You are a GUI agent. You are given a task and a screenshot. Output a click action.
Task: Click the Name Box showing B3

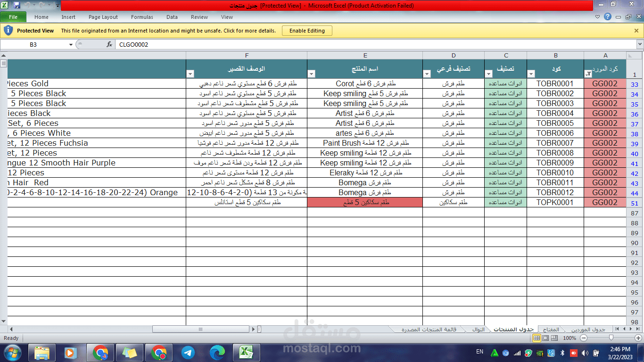[34, 44]
